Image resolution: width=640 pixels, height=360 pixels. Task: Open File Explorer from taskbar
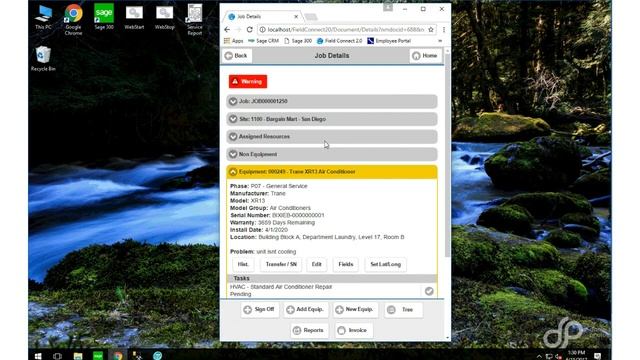78,356
